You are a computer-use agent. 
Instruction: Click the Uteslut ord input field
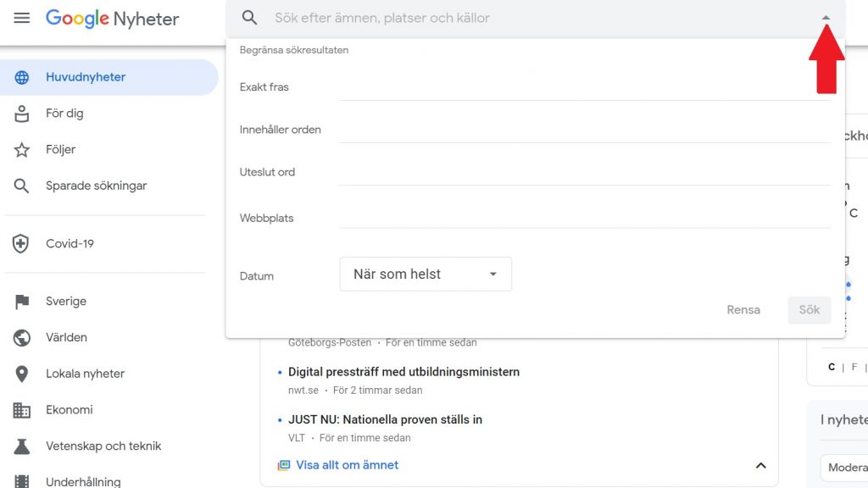pyautogui.click(x=585, y=173)
